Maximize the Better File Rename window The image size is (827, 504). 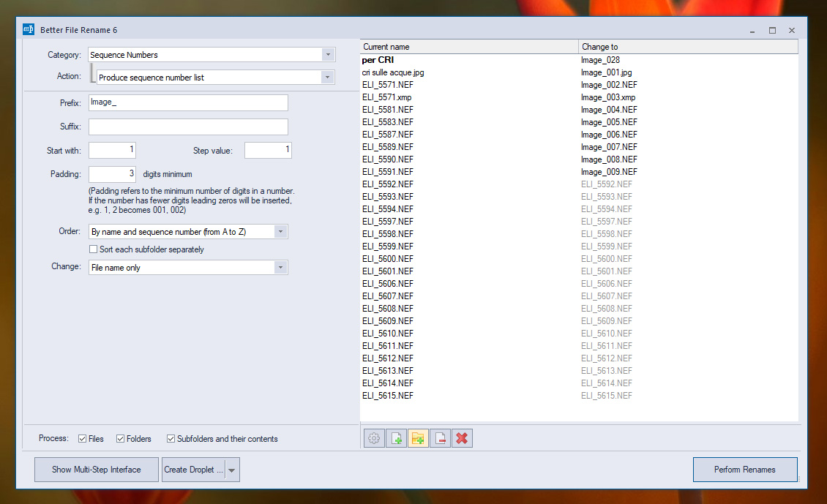click(x=772, y=31)
